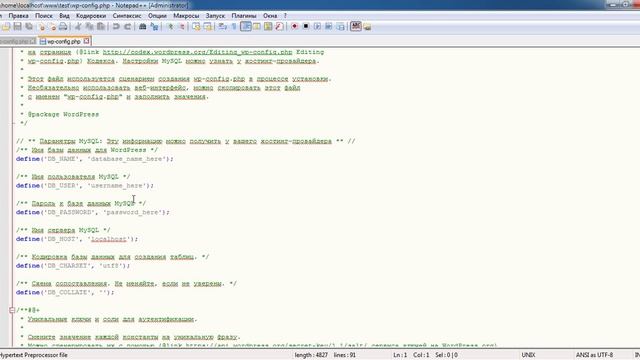
Task: Toggle the highlighted Indent Guide icon
Action: click(x=246, y=27)
